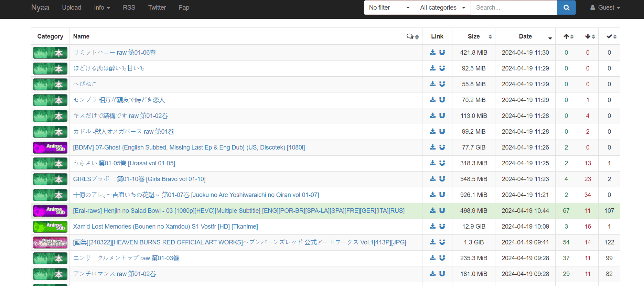Screen dimensions: 644x286
Task: Download torrent for Xam'd Lost Memories
Action: 432,226
